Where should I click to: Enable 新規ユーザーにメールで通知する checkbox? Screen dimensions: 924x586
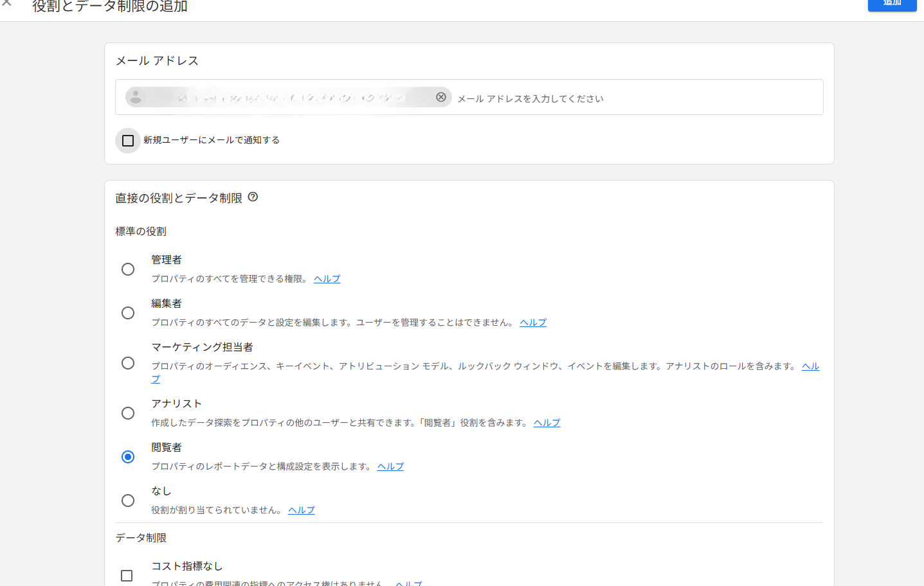click(x=128, y=141)
